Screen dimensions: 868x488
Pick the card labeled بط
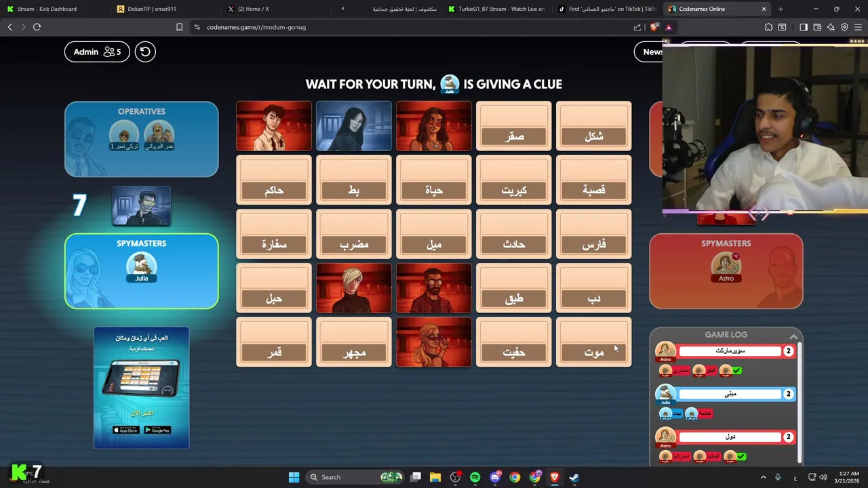[353, 180]
